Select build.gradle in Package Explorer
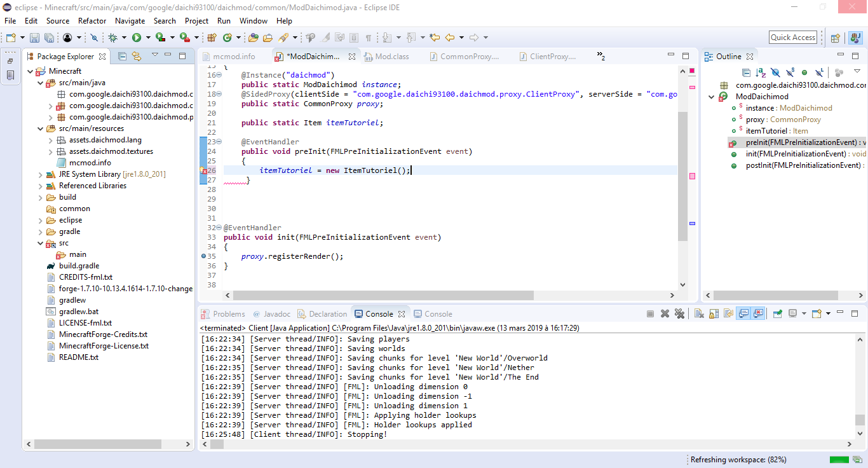This screenshot has height=468, width=868. (79, 266)
